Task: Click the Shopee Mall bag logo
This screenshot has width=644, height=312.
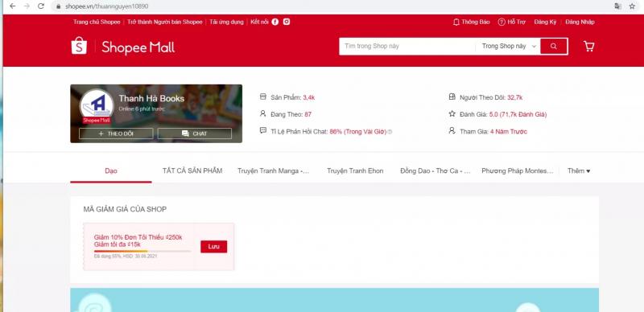Action: tap(79, 46)
